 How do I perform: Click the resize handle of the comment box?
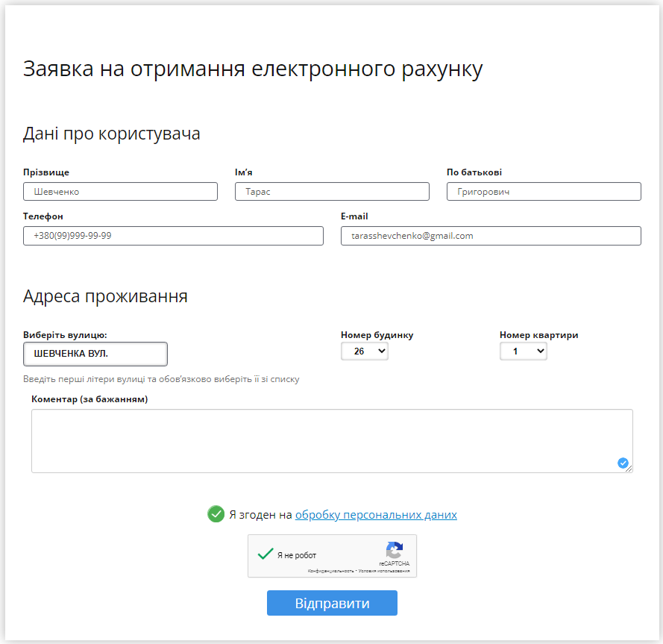629,470
